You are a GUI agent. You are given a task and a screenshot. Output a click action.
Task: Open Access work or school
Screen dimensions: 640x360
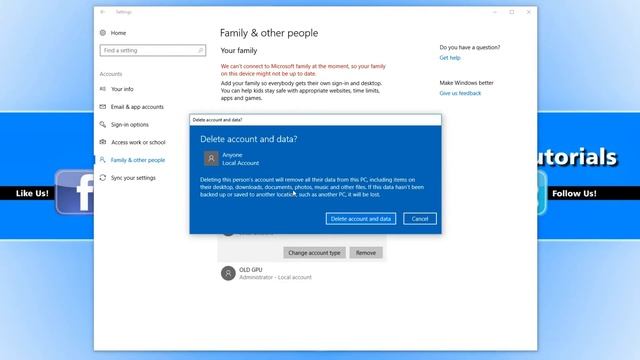click(138, 142)
